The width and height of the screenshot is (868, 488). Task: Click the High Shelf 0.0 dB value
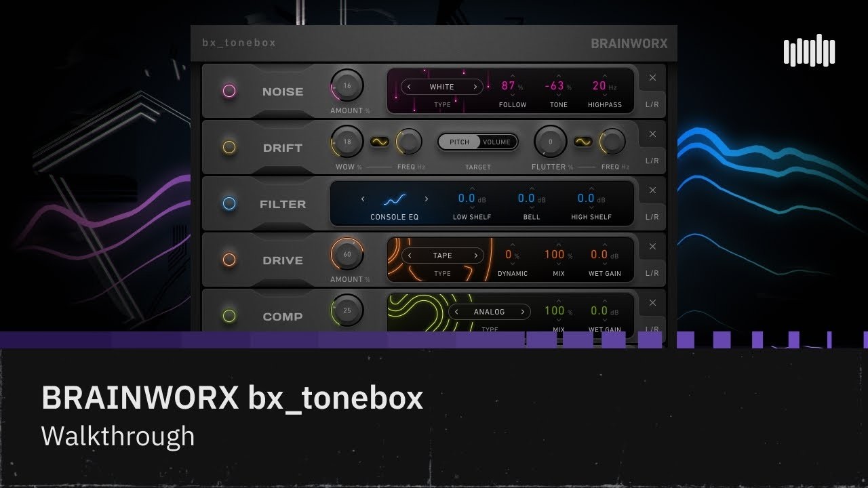(x=587, y=199)
